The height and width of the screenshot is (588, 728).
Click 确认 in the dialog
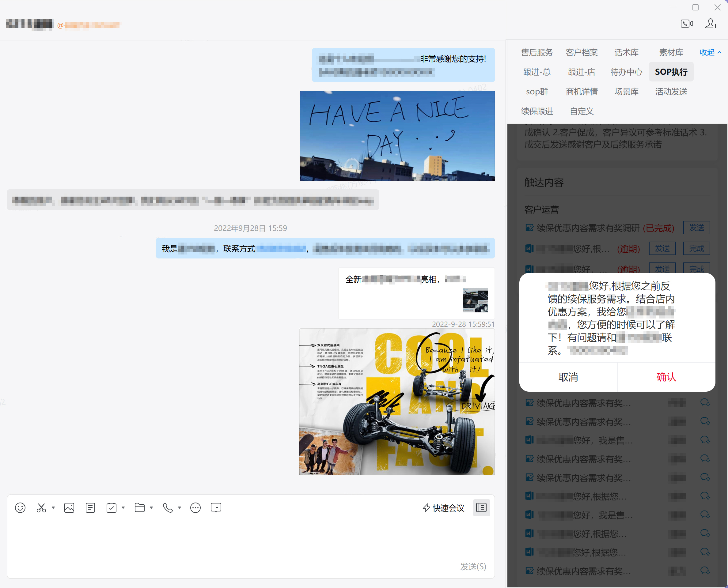pos(666,377)
